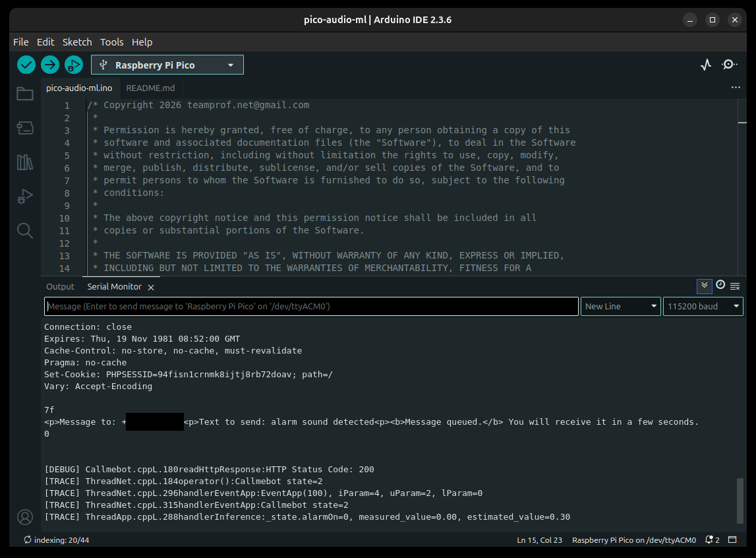Screen dimensions: 756x558
Task: Click line number 8 in the gutter
Action: pos(67,193)
